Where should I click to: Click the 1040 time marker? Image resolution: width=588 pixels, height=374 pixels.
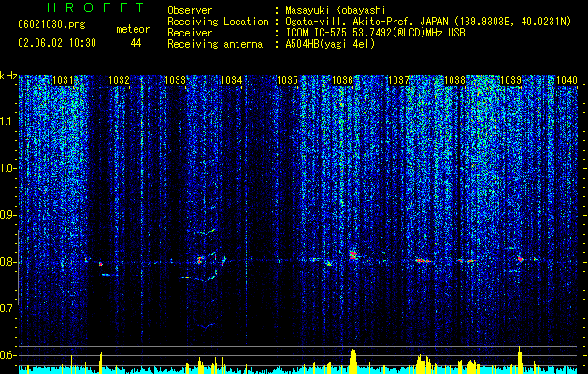pos(566,80)
